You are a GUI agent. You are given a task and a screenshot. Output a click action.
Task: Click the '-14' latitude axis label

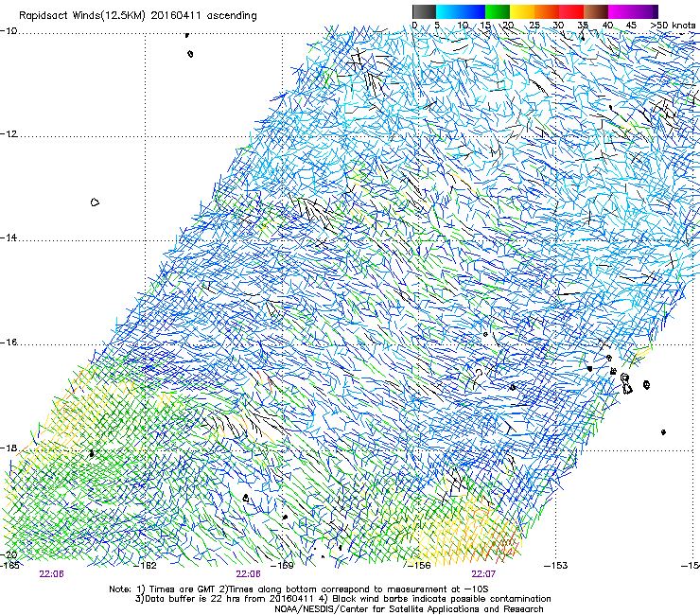9,238
